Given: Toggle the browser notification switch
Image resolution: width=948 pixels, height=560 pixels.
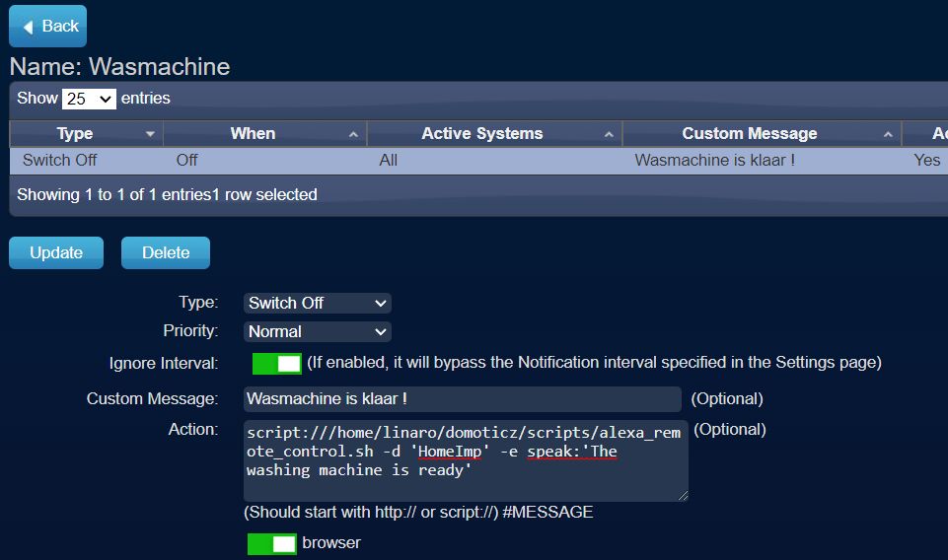Looking at the screenshot, I should pyautogui.click(x=272, y=543).
